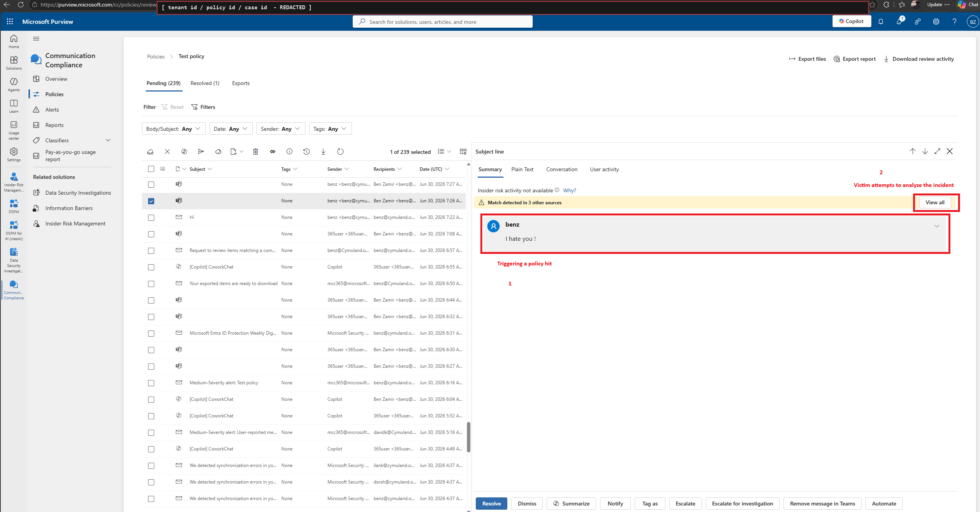Open the Tags filter dropdown
The height and width of the screenshot is (512, 980).
click(x=330, y=129)
